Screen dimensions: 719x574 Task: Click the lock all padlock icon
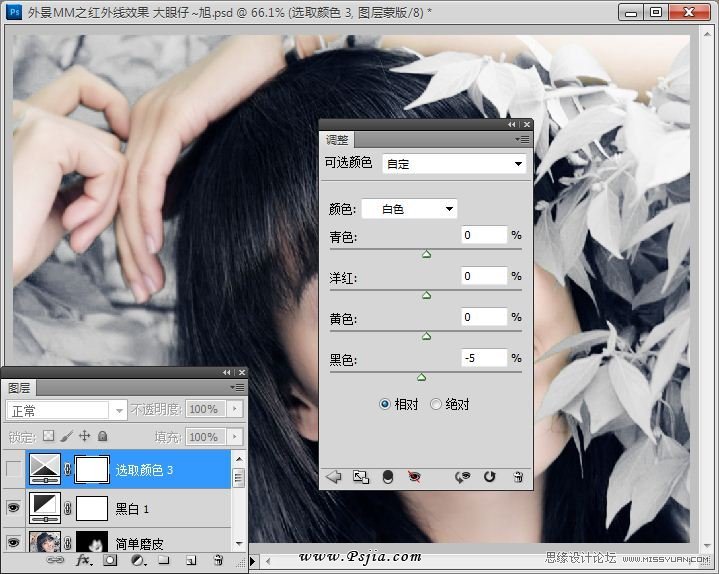tap(102, 436)
